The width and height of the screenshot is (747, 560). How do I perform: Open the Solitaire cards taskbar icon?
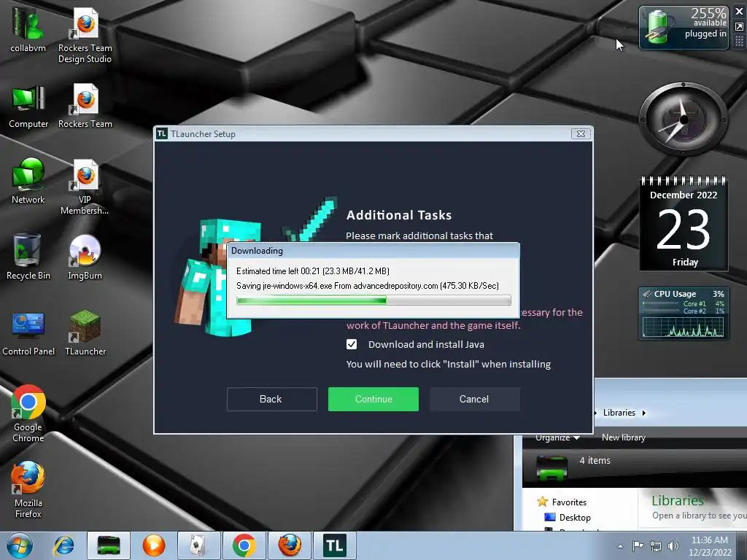point(198,545)
